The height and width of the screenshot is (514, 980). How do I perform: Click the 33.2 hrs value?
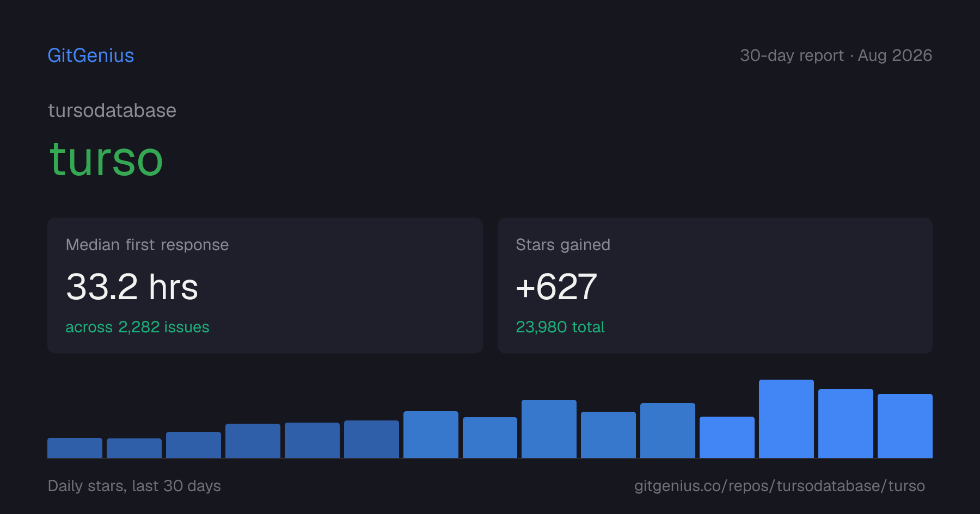132,287
